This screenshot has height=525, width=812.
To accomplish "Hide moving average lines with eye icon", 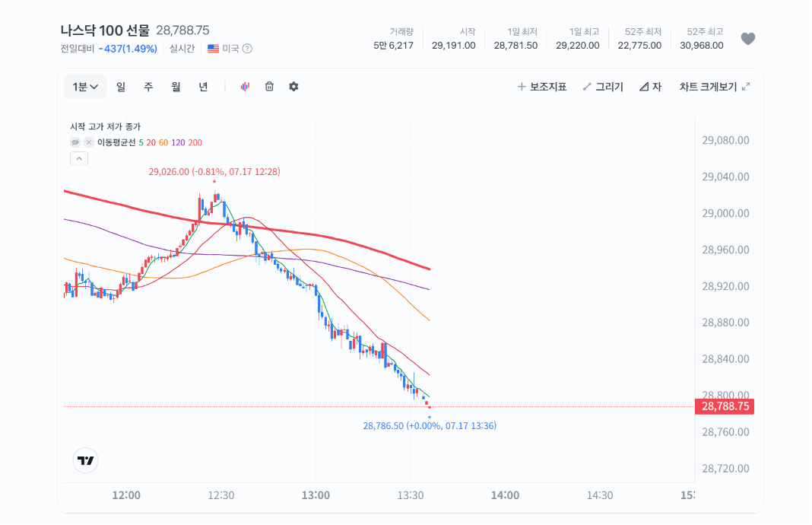I will (x=75, y=142).
